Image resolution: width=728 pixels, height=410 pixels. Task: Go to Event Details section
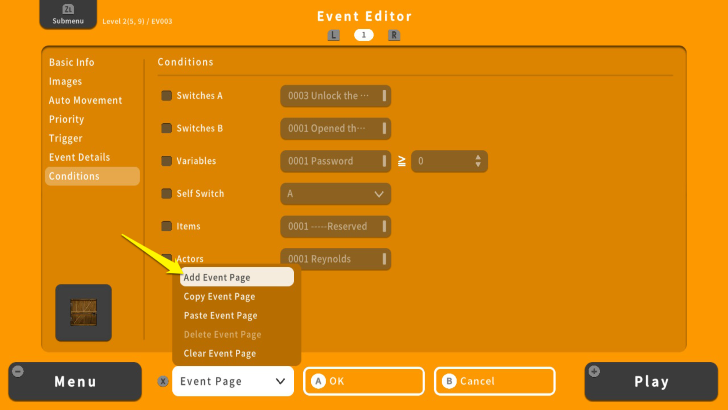point(79,157)
